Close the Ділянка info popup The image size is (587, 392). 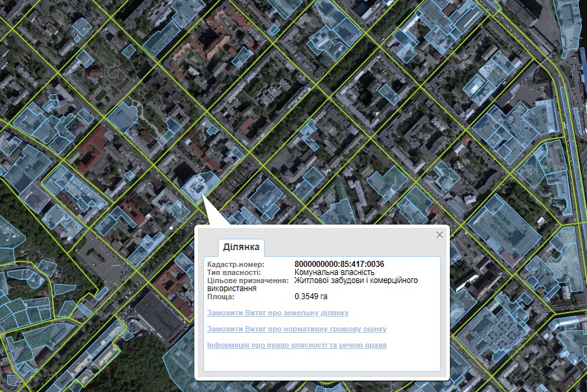(440, 235)
